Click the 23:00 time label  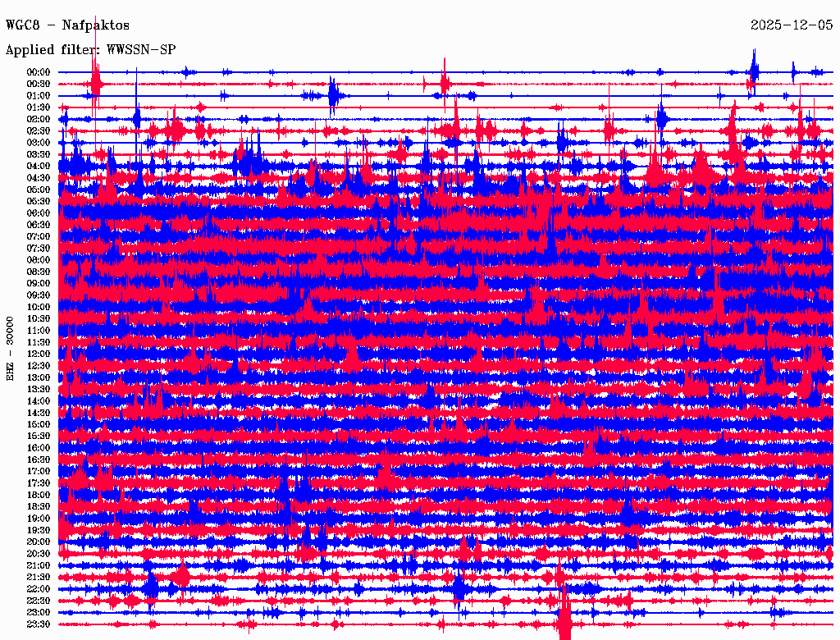point(39,612)
